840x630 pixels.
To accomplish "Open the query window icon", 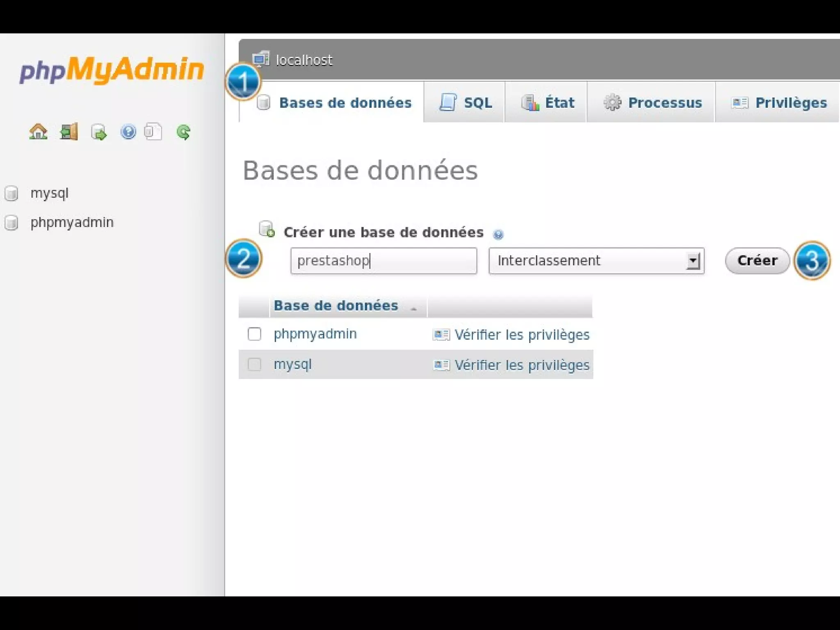I will [x=98, y=132].
